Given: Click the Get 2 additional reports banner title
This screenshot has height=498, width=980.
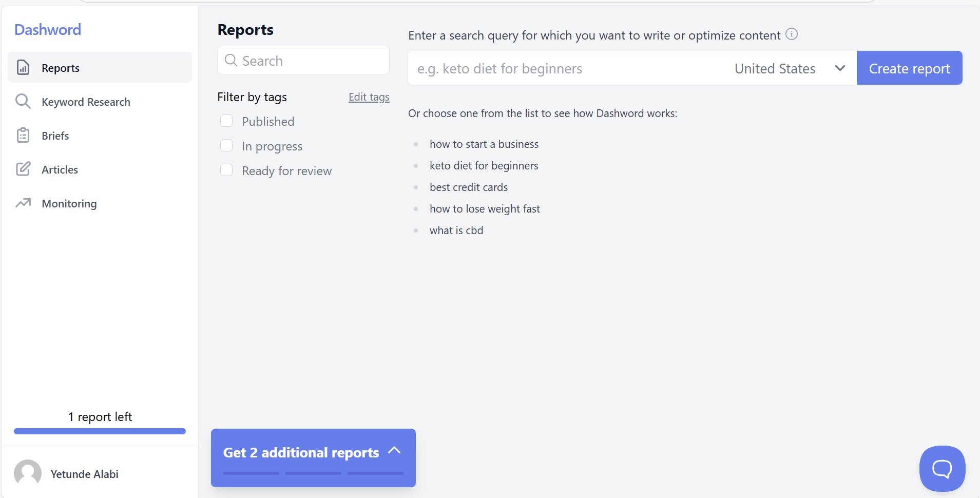Looking at the screenshot, I should [x=301, y=452].
